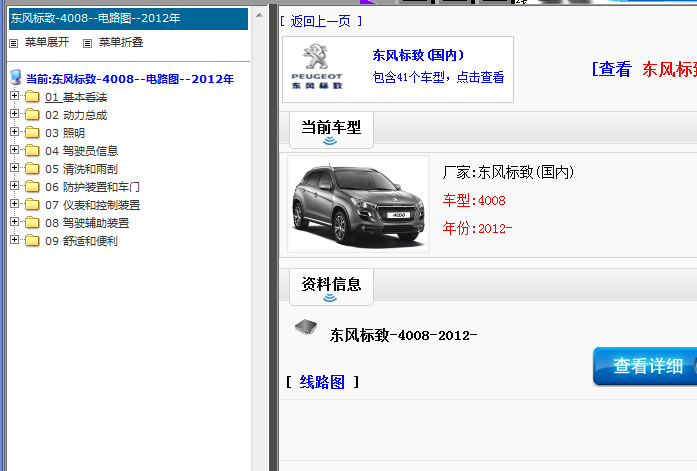Viewport: 697px width, 471px height.
Task: Click the folder icon for 08 驾驶辅助装置
Action: [32, 223]
